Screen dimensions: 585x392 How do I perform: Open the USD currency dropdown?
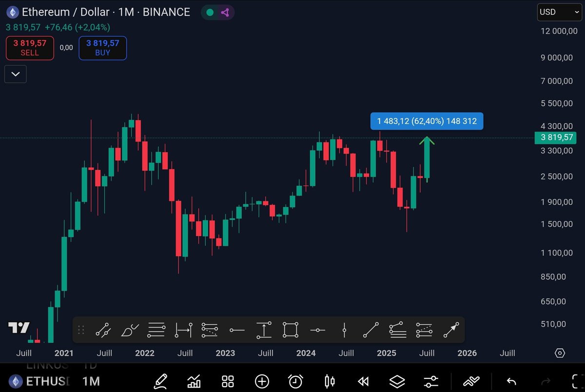coord(560,12)
